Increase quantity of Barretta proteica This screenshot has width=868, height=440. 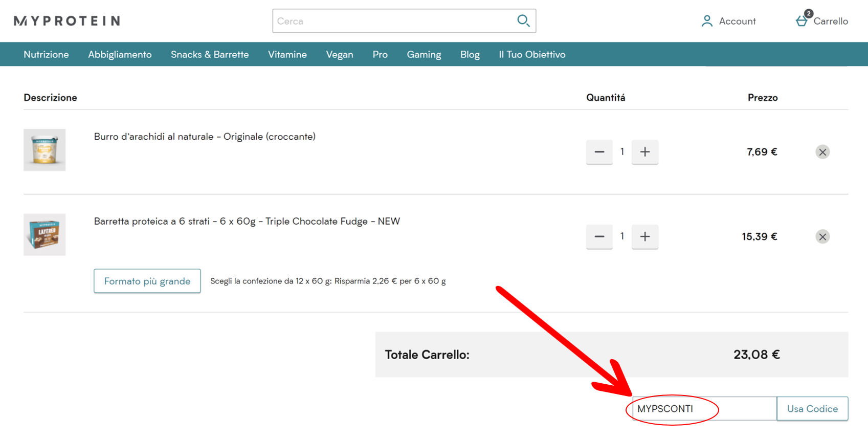pos(644,236)
